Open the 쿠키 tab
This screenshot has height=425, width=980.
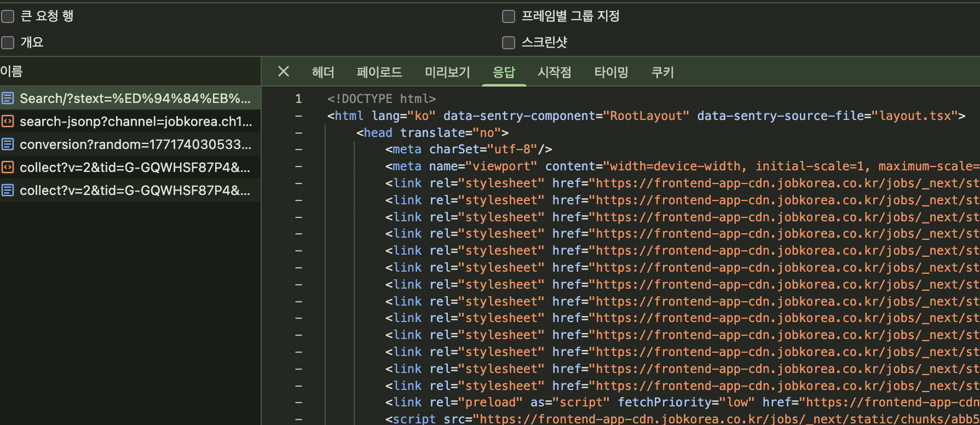pos(662,72)
